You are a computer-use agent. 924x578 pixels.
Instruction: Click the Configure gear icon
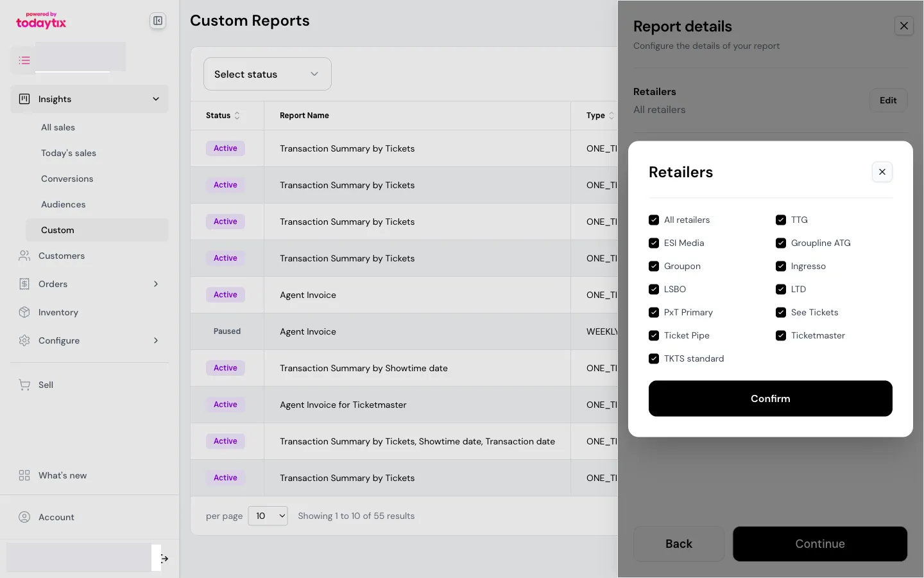[x=24, y=340]
